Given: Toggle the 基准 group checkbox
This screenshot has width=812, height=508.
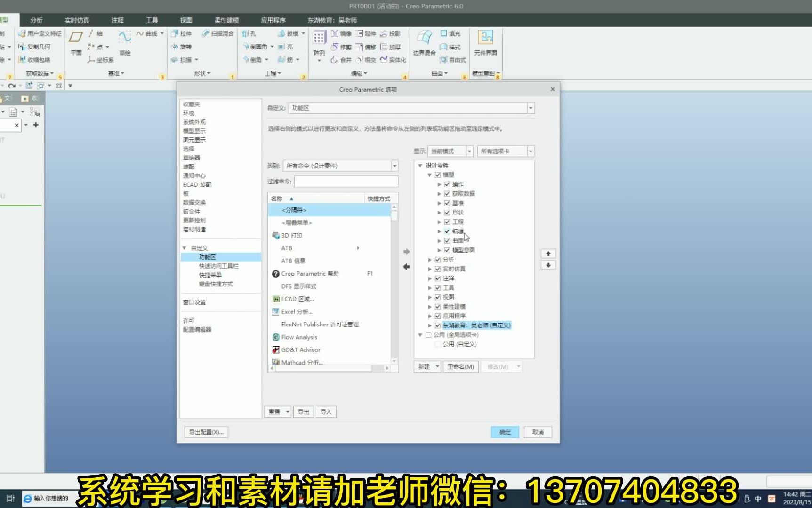Looking at the screenshot, I should click(447, 203).
